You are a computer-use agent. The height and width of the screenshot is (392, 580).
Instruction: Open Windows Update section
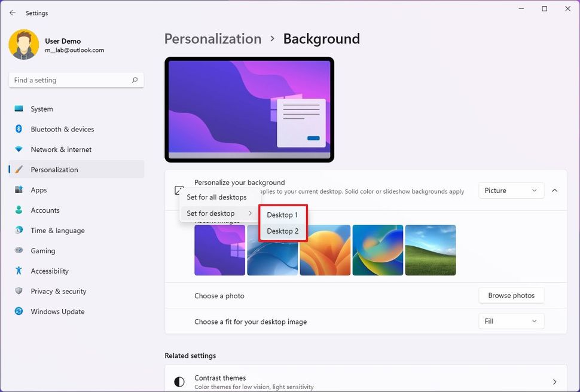click(57, 311)
